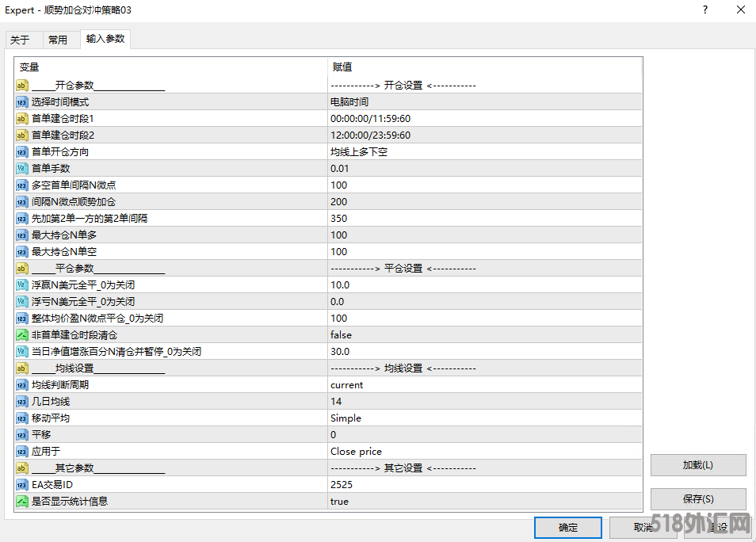Image resolution: width=756 pixels, height=542 pixels.
Task: Click the icon beside 浮赢N美元全平
Action: 22,285
